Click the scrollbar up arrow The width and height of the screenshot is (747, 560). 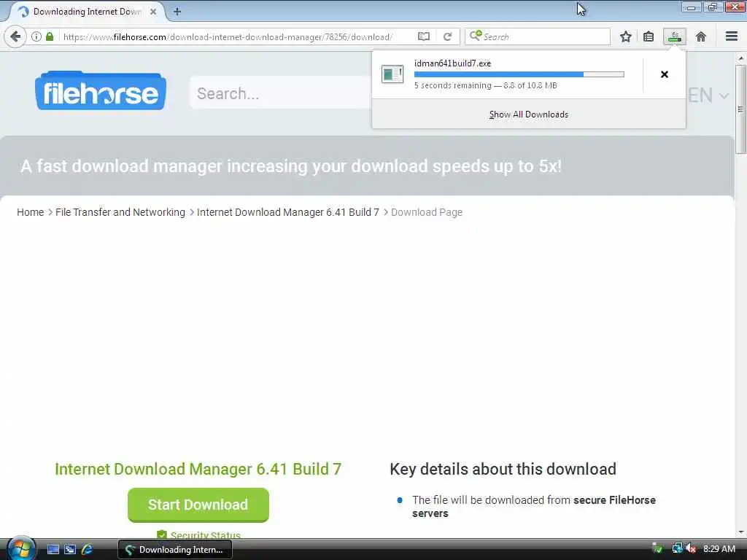740,58
